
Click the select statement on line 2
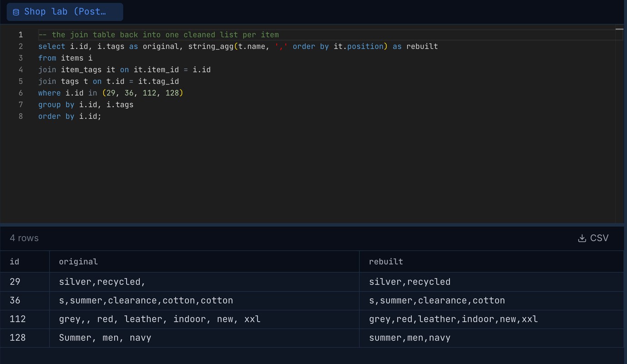tap(238, 46)
